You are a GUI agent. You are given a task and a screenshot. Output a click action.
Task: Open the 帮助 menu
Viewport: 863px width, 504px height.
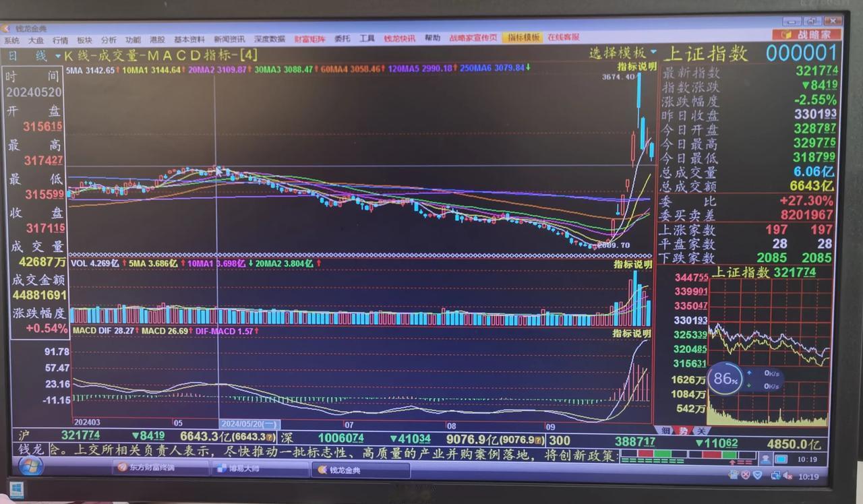pos(432,38)
